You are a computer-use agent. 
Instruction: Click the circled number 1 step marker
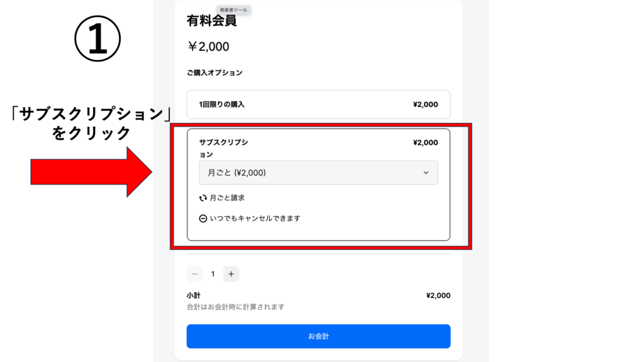point(97,38)
